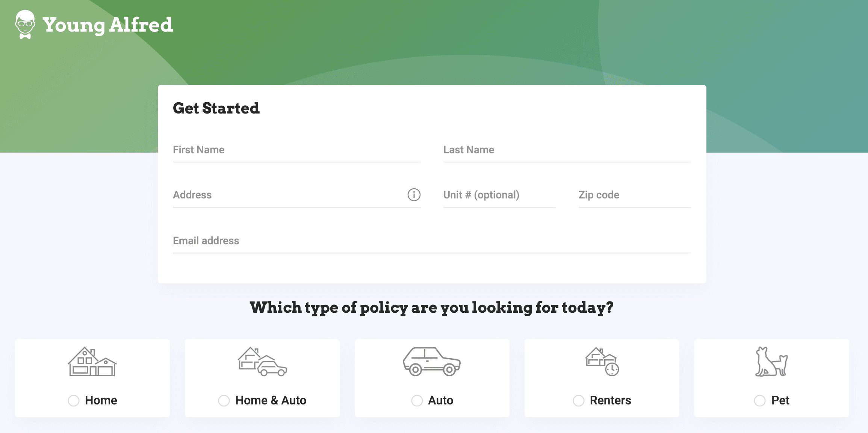The image size is (868, 433).
Task: Click the Home policy house icon
Action: pyautogui.click(x=92, y=362)
